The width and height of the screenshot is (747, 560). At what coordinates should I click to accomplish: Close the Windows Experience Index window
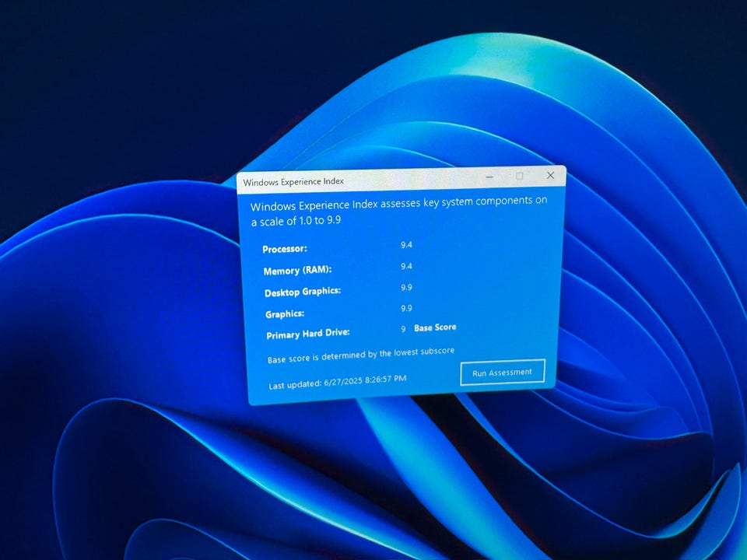(550, 175)
